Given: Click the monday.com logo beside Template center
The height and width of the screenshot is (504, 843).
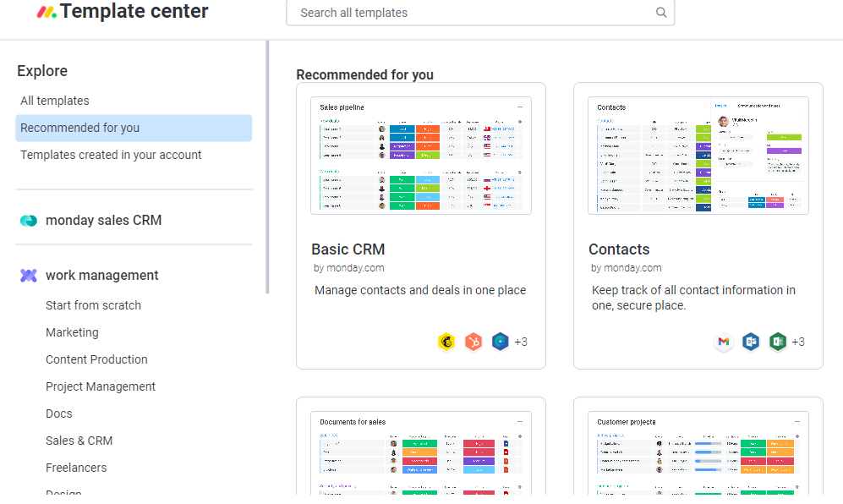Looking at the screenshot, I should click(x=47, y=11).
